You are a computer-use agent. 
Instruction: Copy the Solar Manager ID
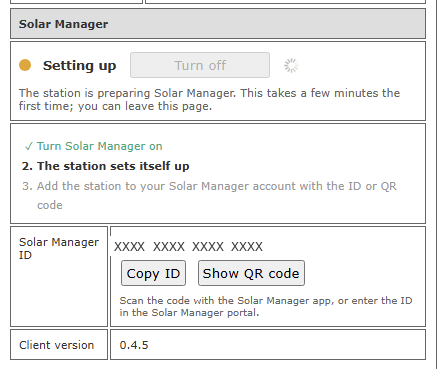tap(153, 273)
